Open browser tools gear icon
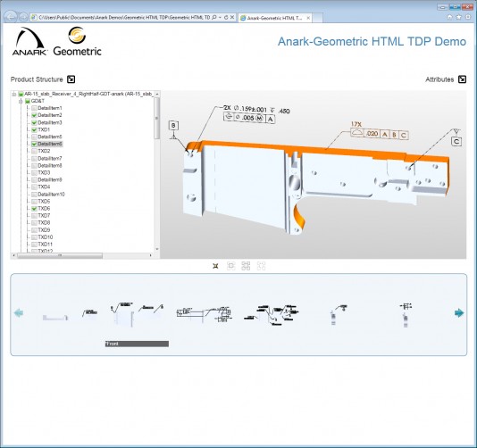The image size is (477, 448). [x=468, y=17]
